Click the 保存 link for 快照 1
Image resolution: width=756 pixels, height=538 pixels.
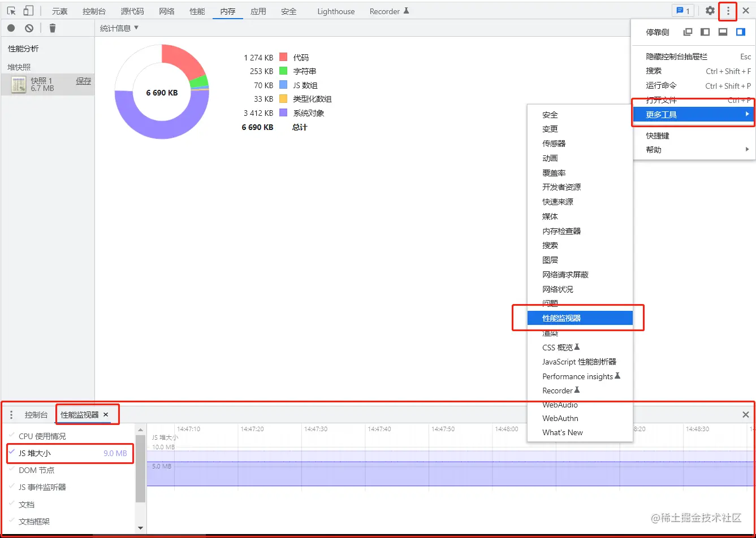[84, 81]
